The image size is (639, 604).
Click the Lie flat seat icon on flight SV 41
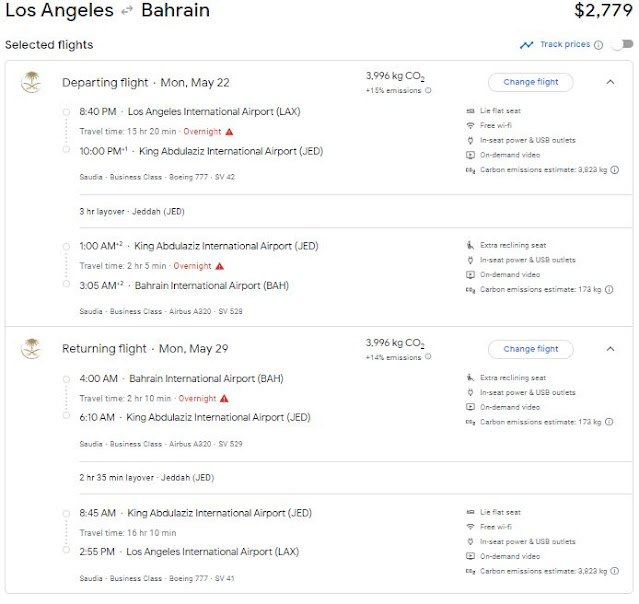click(x=470, y=512)
